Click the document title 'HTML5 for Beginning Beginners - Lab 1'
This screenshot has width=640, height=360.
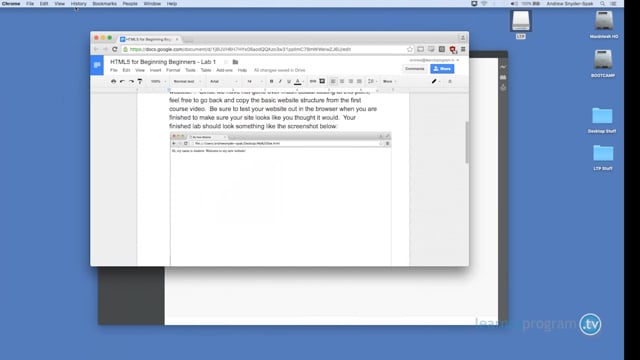[163, 62]
